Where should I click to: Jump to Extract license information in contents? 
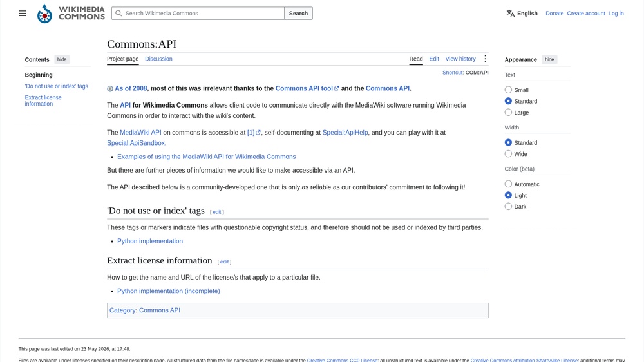point(43,100)
